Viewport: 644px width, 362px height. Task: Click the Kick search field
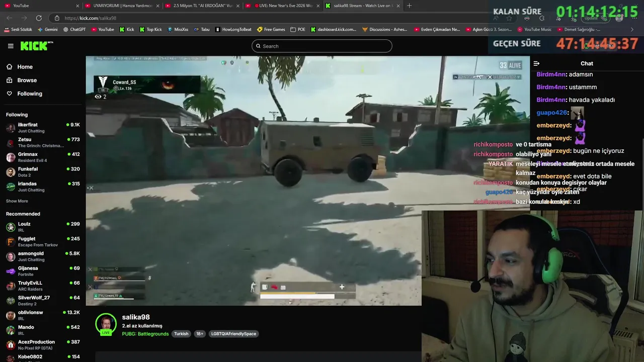(x=321, y=46)
